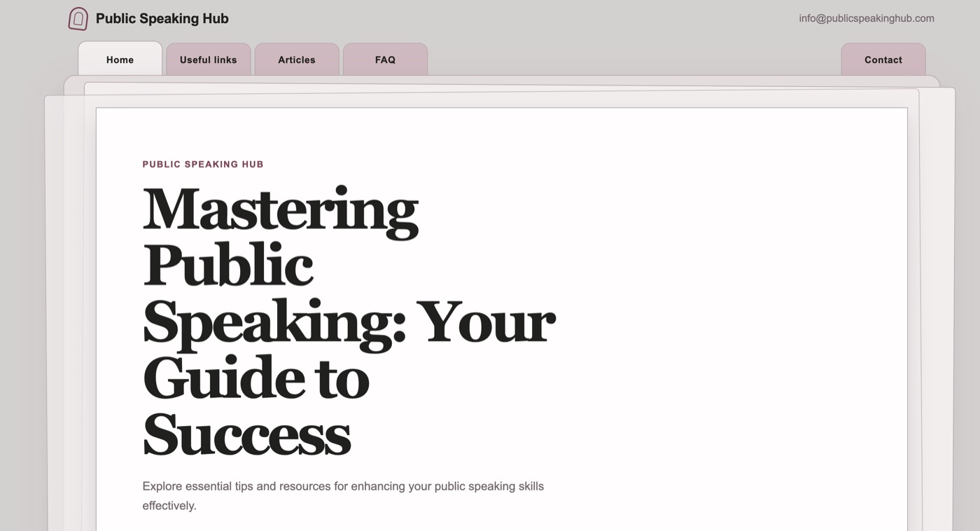Screen dimensions: 980x531
Task: Open the Contact tab
Action: [883, 60]
